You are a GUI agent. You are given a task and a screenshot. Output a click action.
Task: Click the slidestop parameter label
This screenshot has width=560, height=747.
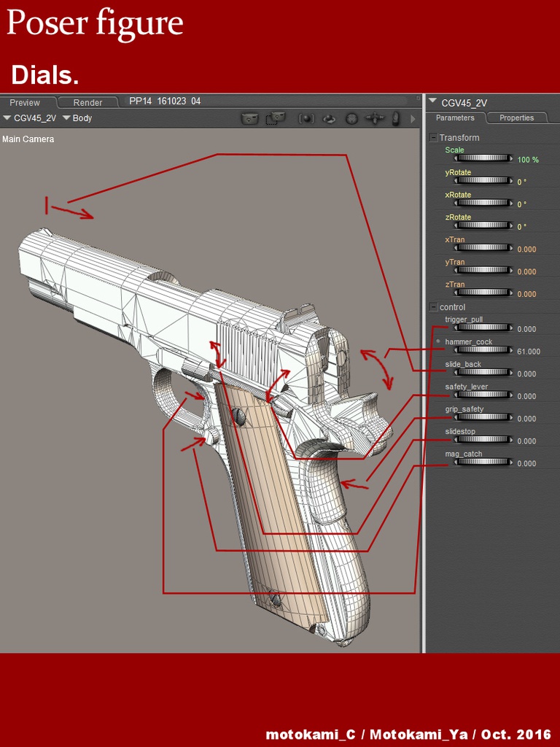point(460,432)
